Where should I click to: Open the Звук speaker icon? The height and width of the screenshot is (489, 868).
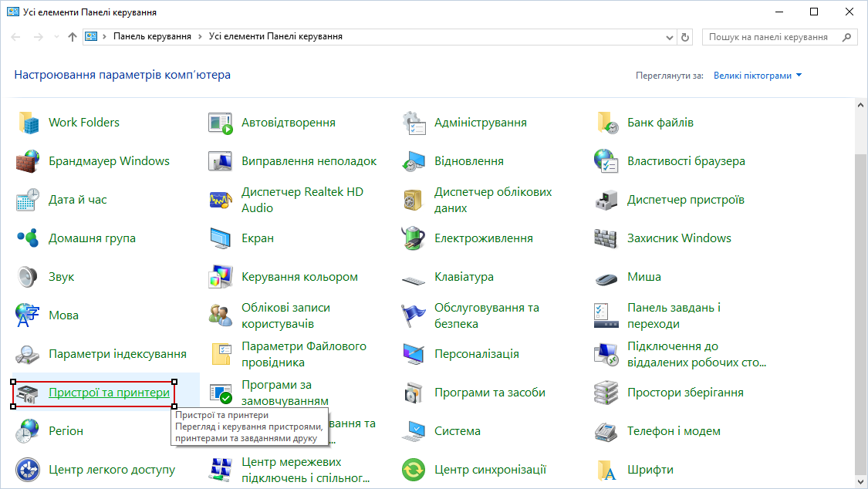click(28, 277)
